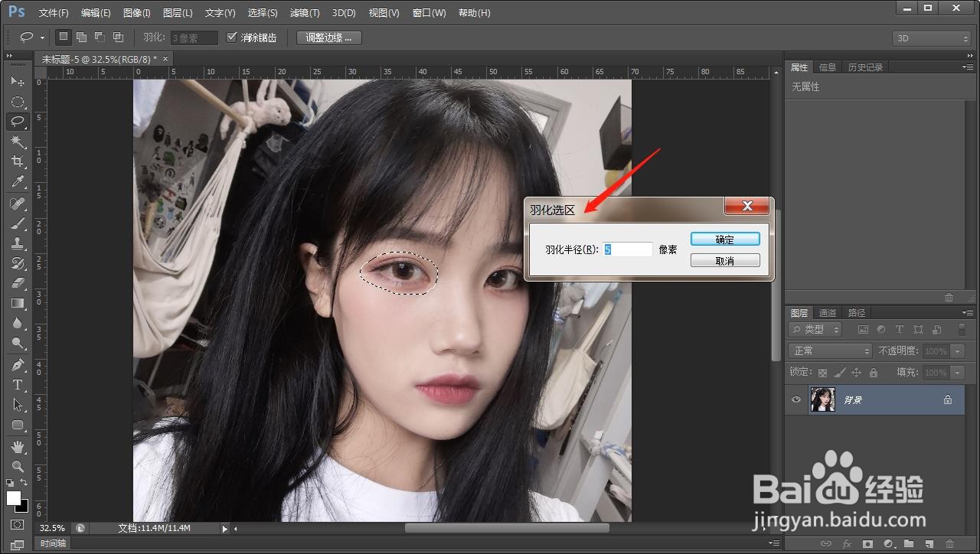Viewport: 980px width, 554px height.
Task: Open Properties panel flyout menu
Action: tap(968, 67)
